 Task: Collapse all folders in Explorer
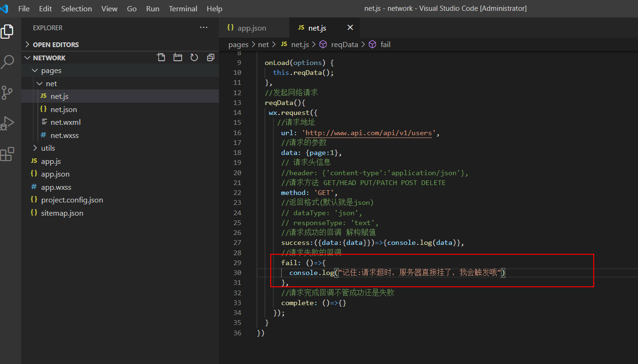tap(210, 57)
